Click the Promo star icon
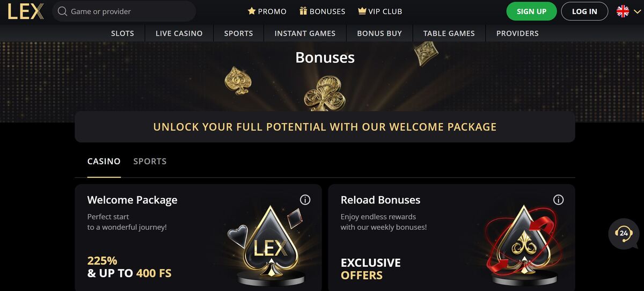The image size is (644, 291). (251, 11)
